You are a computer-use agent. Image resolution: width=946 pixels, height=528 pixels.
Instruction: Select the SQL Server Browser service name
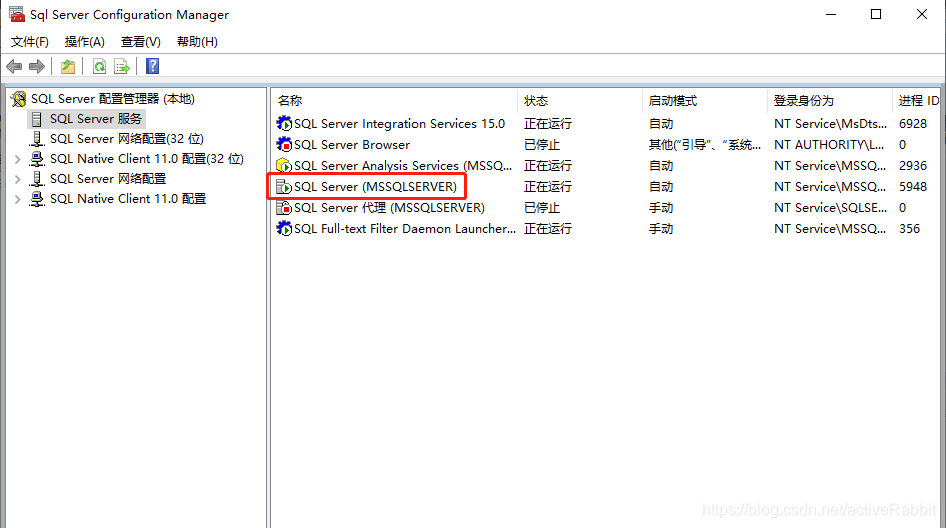[x=352, y=145]
